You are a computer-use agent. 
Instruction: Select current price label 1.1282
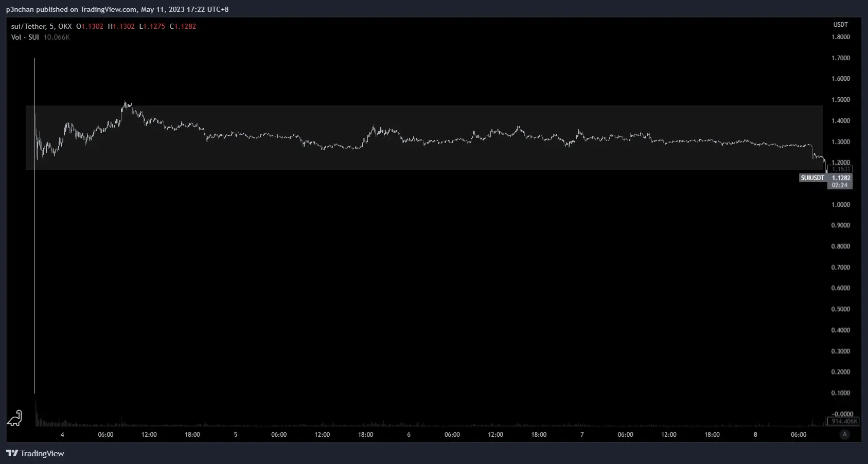click(840, 177)
